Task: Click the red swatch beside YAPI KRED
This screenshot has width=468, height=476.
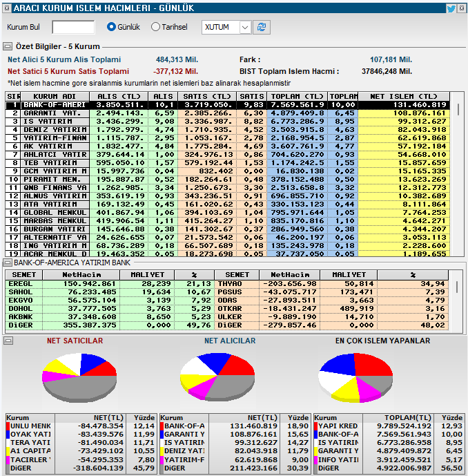Action: click(x=316, y=426)
